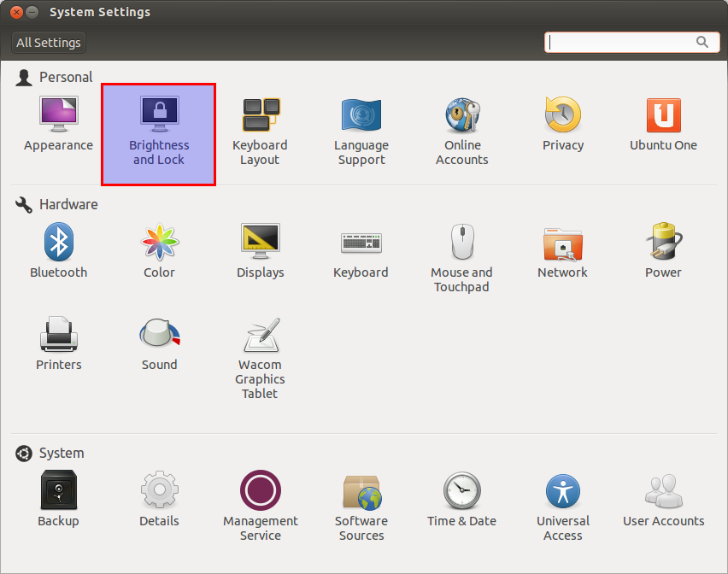This screenshot has height=574, width=728.
Task: Open Bluetooth settings
Action: point(58,248)
